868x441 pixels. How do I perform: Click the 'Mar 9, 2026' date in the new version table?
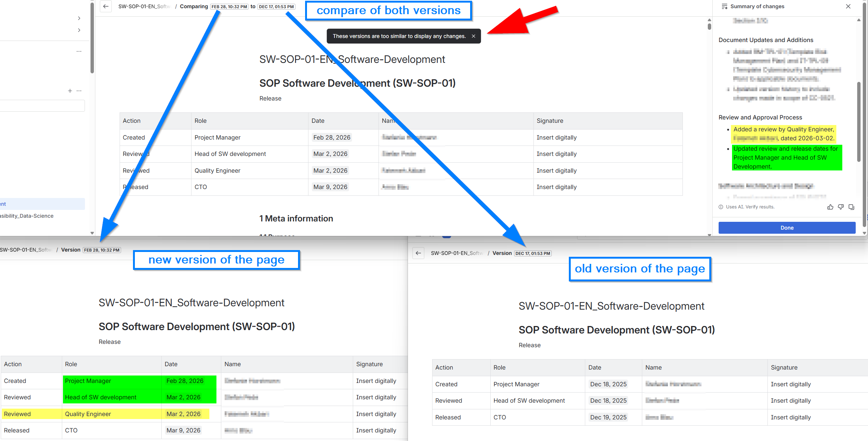click(x=183, y=430)
